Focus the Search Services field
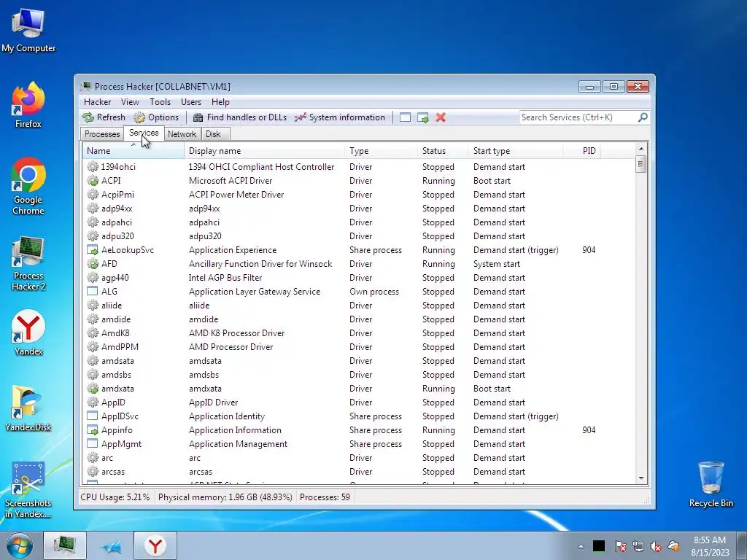Image resolution: width=747 pixels, height=560 pixels. [578, 117]
